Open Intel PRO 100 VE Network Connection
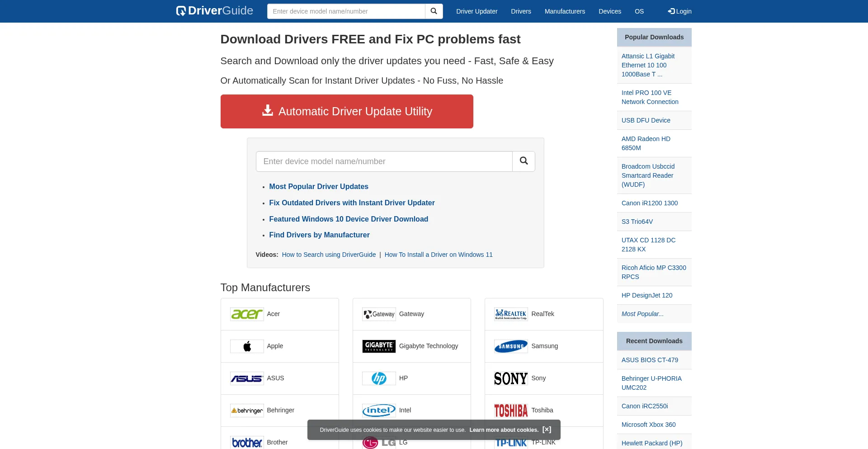Image resolution: width=868 pixels, height=449 pixels. (x=650, y=97)
